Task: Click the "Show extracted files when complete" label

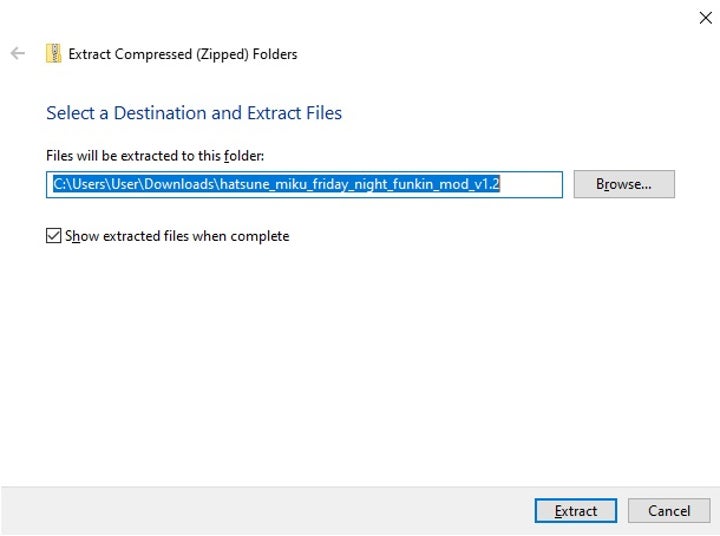Action: click(x=177, y=237)
